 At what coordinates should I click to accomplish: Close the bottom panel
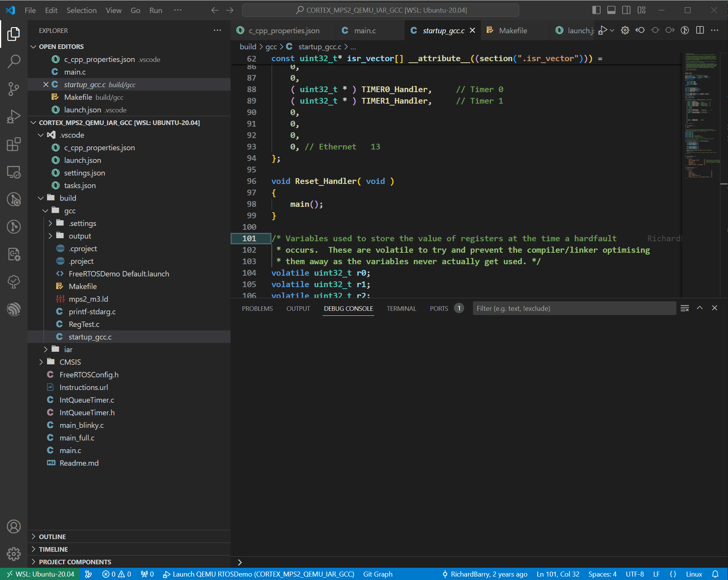click(715, 308)
